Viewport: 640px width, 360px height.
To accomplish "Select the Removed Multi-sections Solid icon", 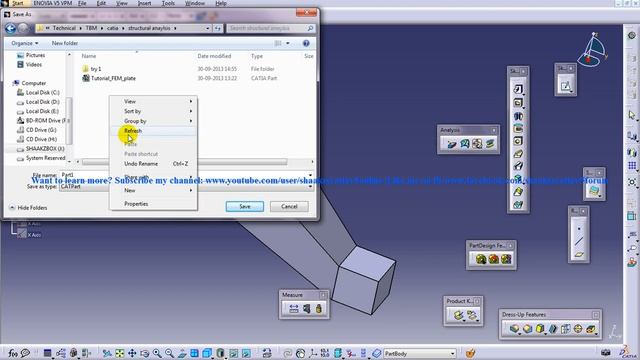I will (x=518, y=204).
